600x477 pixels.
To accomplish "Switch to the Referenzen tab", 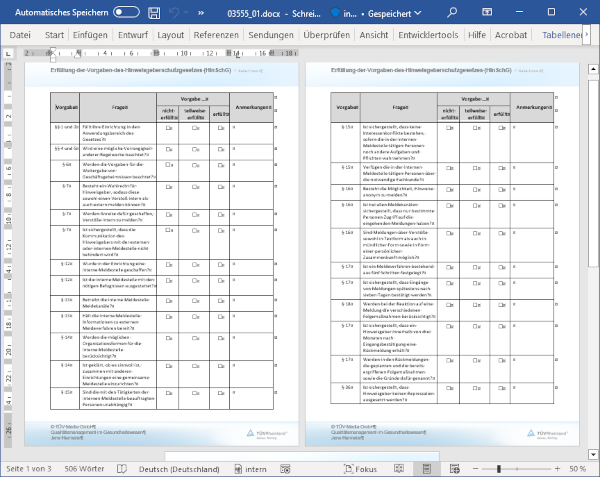I will (x=216, y=34).
